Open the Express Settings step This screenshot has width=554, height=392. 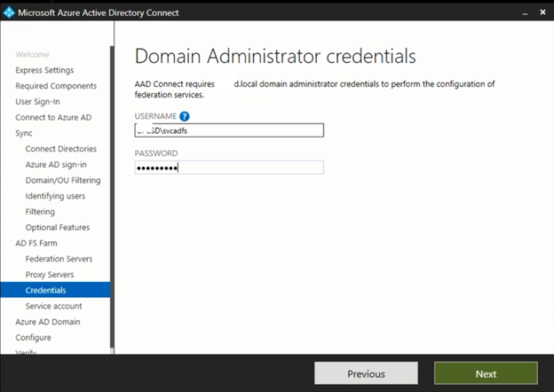(44, 70)
